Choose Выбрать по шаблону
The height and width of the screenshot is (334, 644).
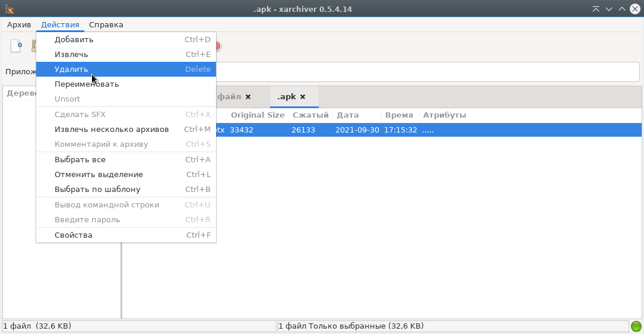pyautogui.click(x=97, y=190)
